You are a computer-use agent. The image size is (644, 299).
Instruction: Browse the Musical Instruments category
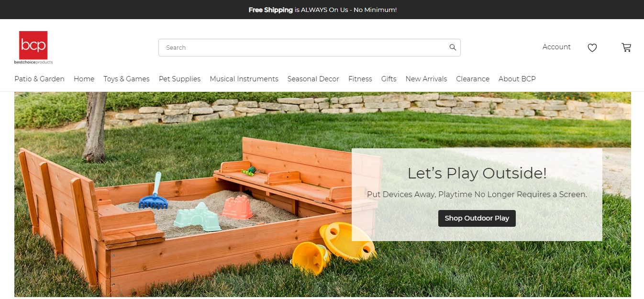[244, 79]
